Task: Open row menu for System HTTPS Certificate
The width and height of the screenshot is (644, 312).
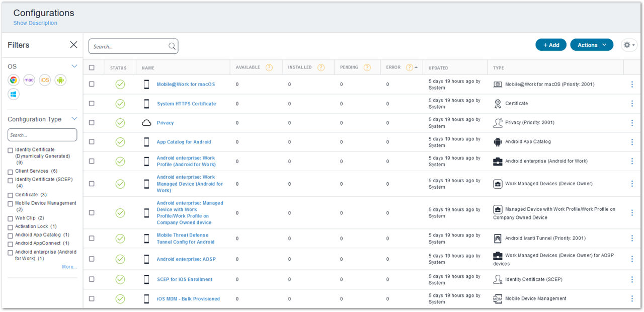Action: [632, 104]
